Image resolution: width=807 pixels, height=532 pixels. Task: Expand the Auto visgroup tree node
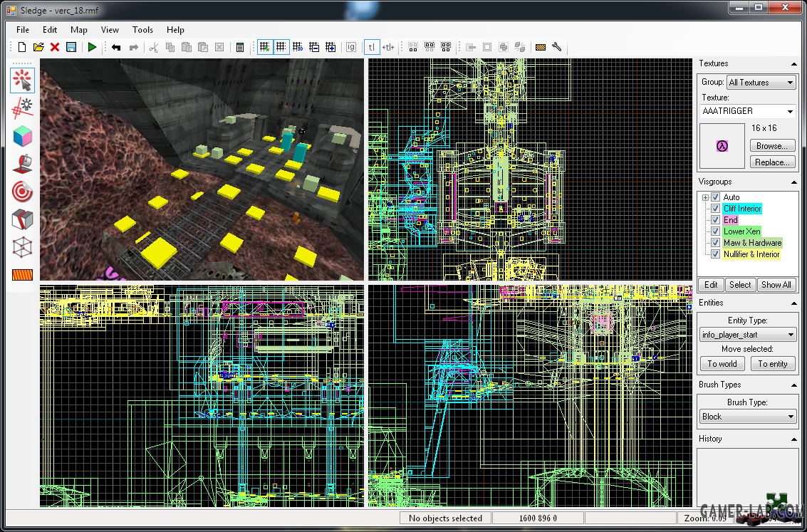pyautogui.click(x=705, y=197)
